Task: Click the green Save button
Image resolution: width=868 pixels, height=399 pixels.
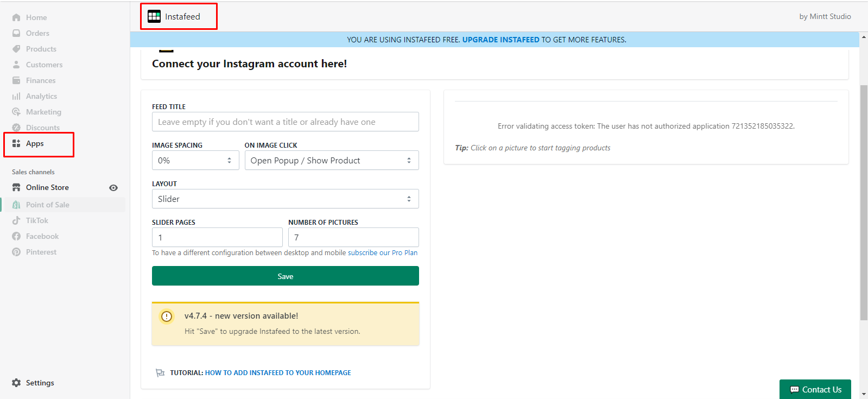Action: (286, 276)
